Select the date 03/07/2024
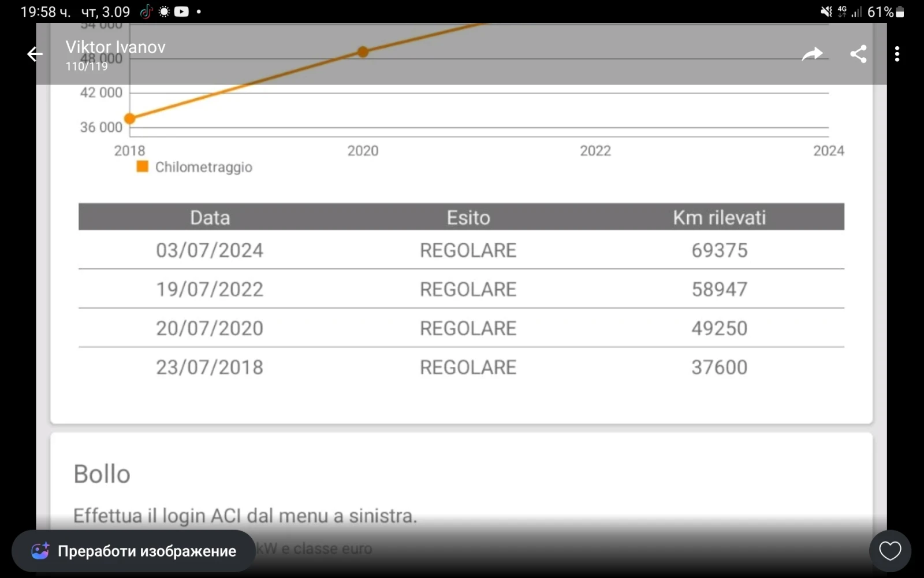This screenshot has width=924, height=578. click(210, 250)
